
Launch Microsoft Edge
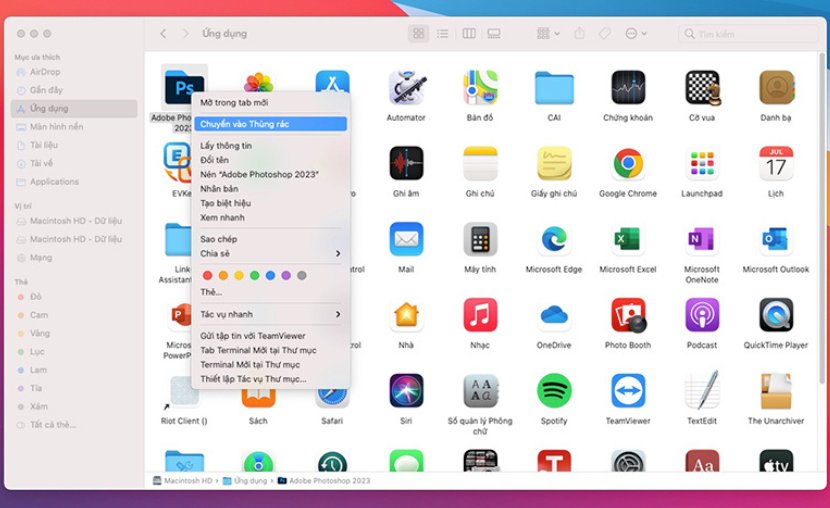(554, 239)
